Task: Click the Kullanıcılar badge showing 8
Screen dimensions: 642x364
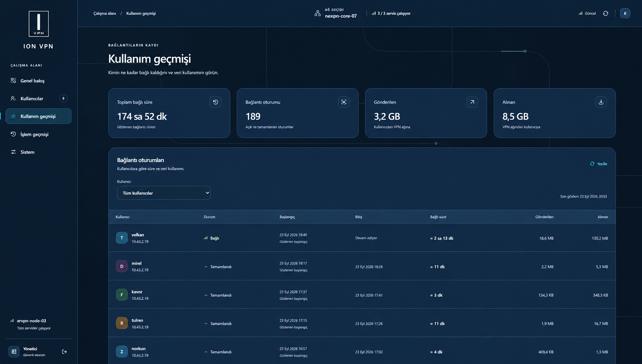Action: point(63,98)
